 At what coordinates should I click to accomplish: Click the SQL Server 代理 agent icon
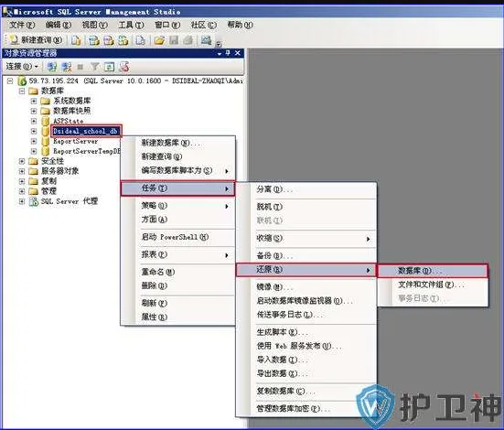(34, 201)
